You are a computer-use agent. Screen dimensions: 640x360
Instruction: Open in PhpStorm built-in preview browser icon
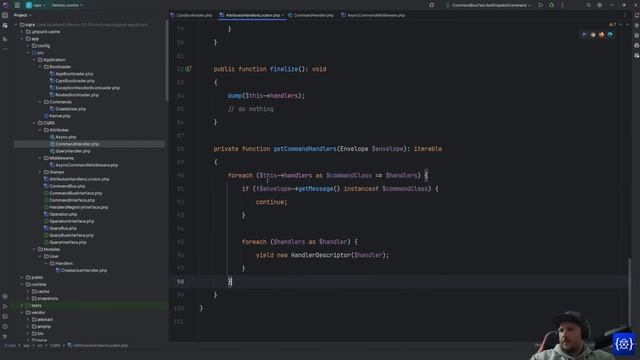coord(584,35)
